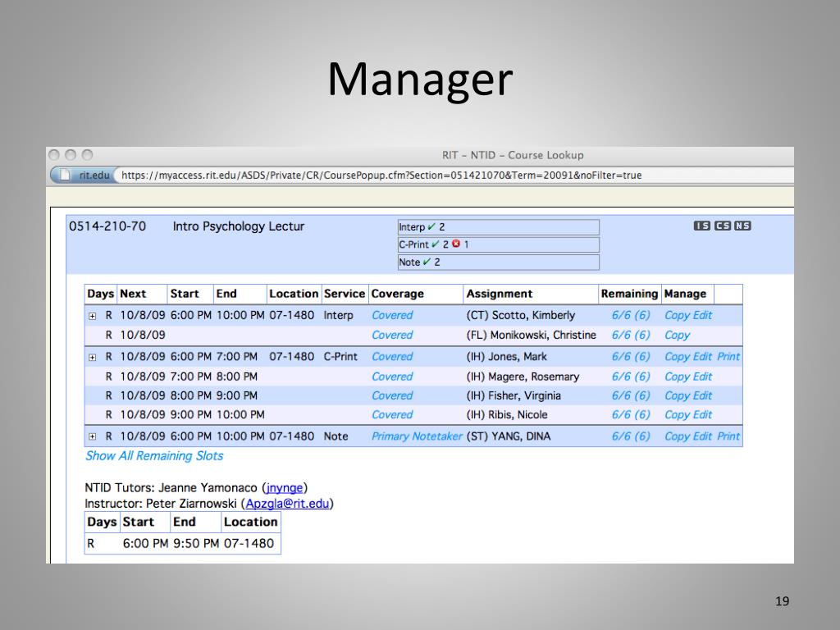Click Covered for Ribis, Nicole row
The height and width of the screenshot is (630, 840).
pos(392,414)
